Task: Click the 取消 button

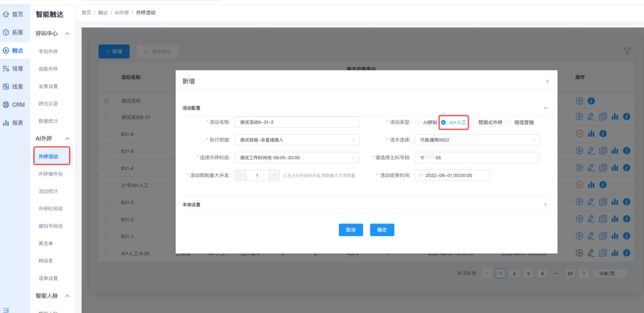Action: point(350,230)
